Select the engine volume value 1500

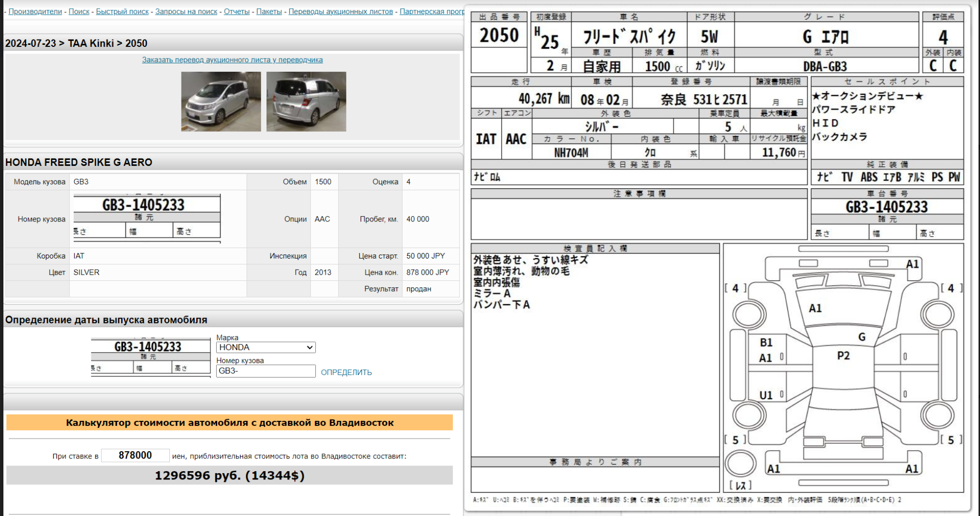[x=323, y=181]
